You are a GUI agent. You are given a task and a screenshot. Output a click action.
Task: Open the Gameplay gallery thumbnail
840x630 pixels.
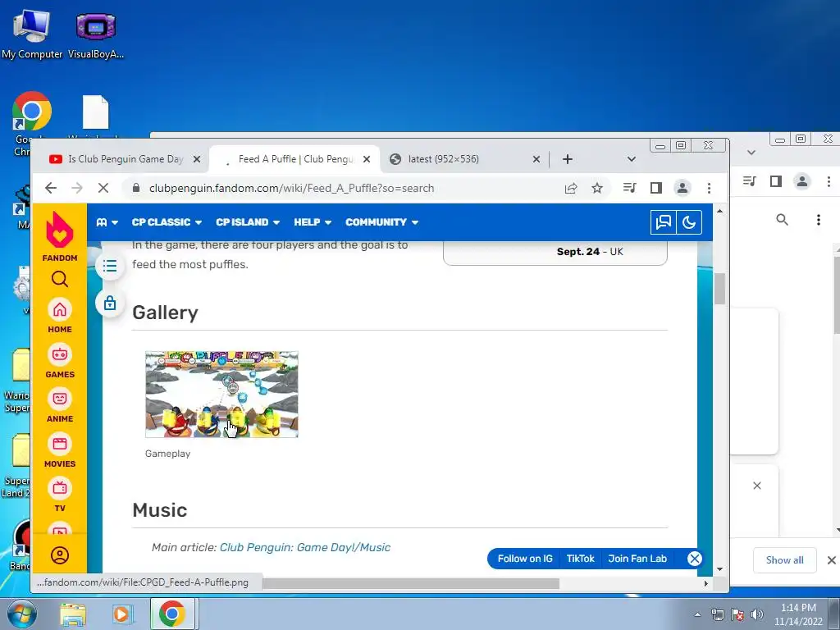221,395
